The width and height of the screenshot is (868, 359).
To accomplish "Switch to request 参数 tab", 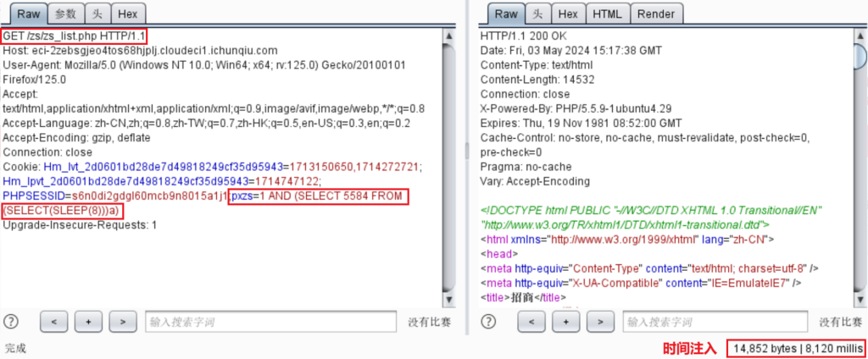I will point(65,13).
